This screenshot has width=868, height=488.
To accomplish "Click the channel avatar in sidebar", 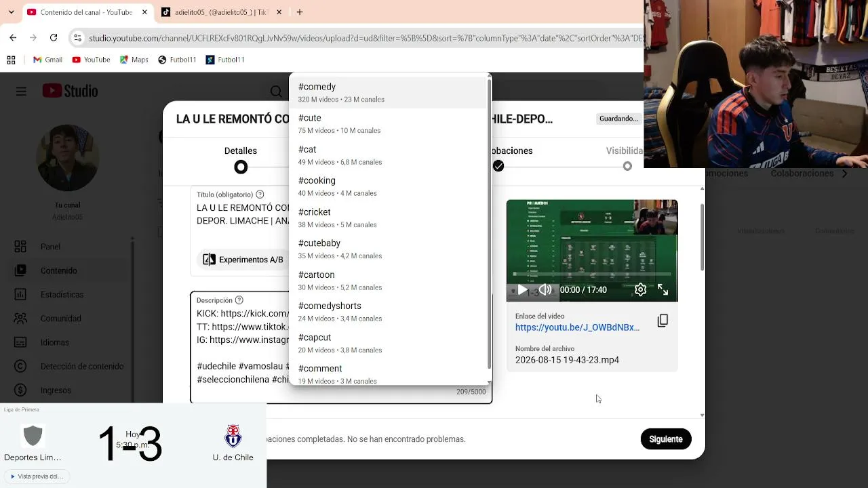I will (68, 158).
